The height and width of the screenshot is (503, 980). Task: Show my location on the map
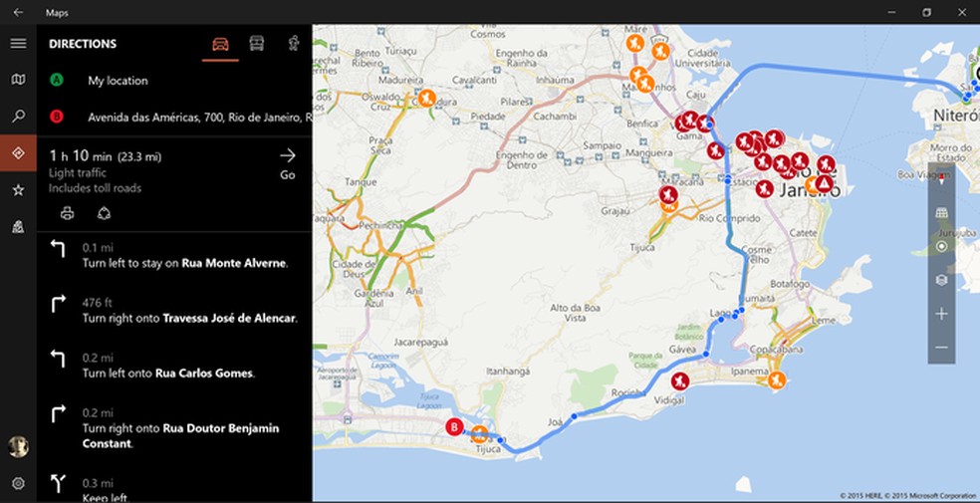coord(941,246)
